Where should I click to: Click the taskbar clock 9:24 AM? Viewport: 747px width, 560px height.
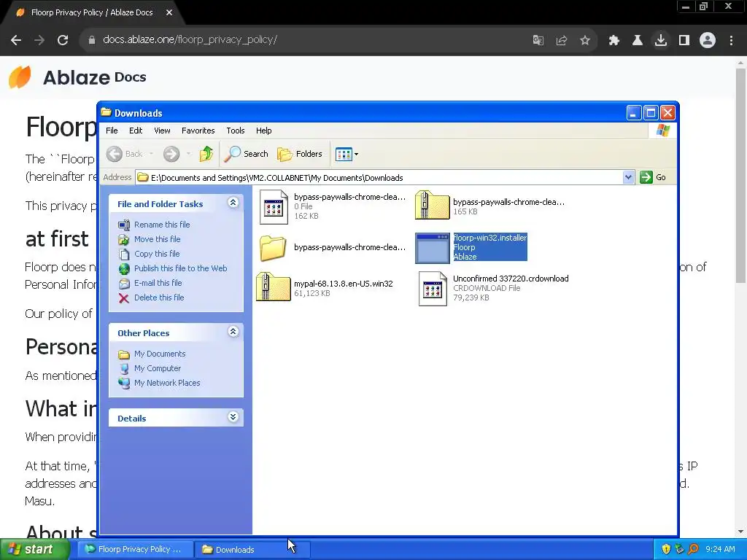pyautogui.click(x=720, y=549)
